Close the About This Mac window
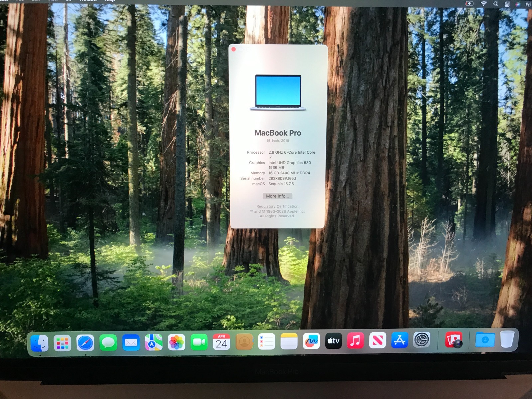The width and height of the screenshot is (532, 399). tap(234, 49)
